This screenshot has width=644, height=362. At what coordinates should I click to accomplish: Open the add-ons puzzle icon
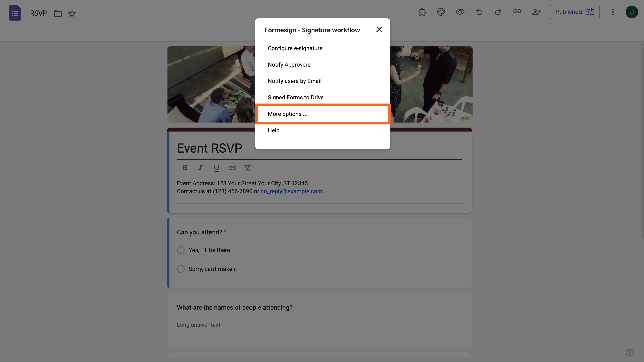pos(422,12)
